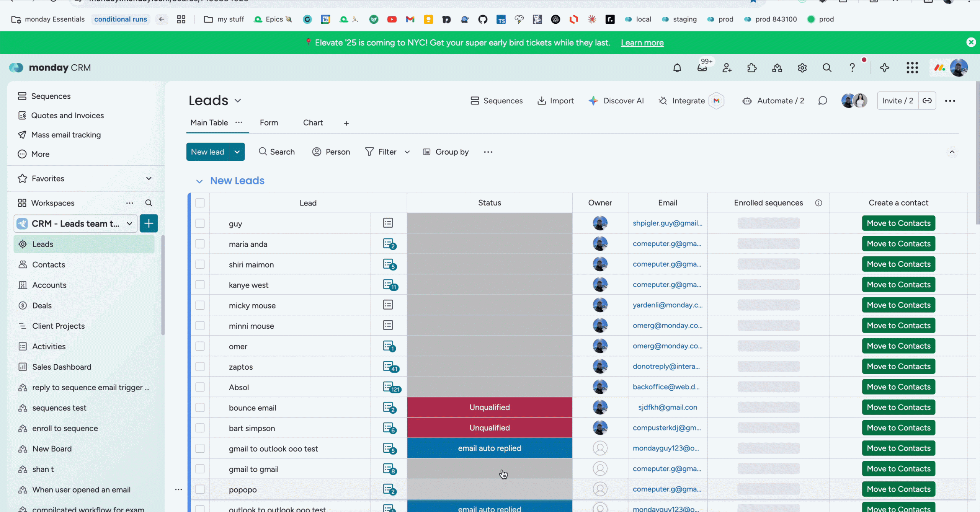Tick the omer row checkbox
The width and height of the screenshot is (980, 512).
tap(200, 346)
